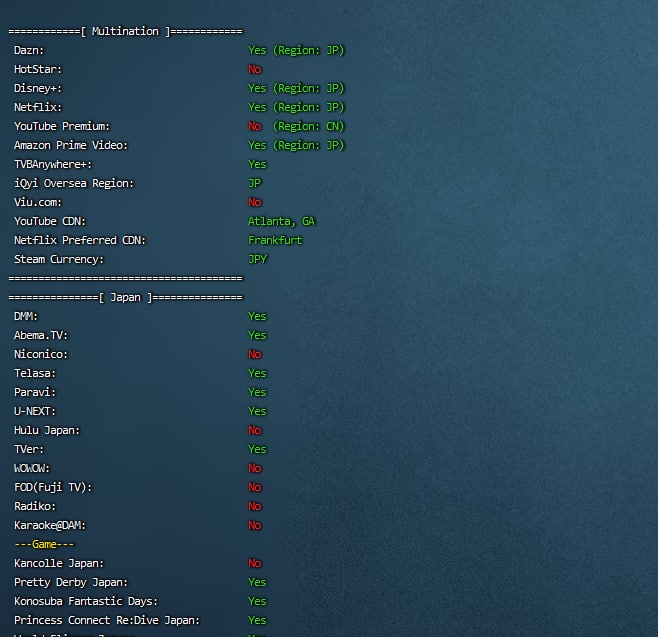Click the 'Dazn:' label
This screenshot has width=658, height=637.
point(29,50)
